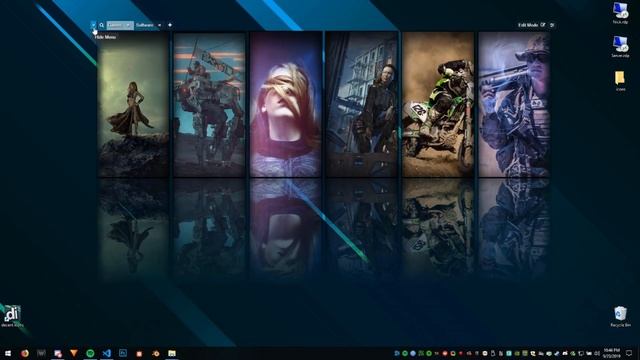Open the Windows Start menu
640x360 pixels.
pos(8,353)
